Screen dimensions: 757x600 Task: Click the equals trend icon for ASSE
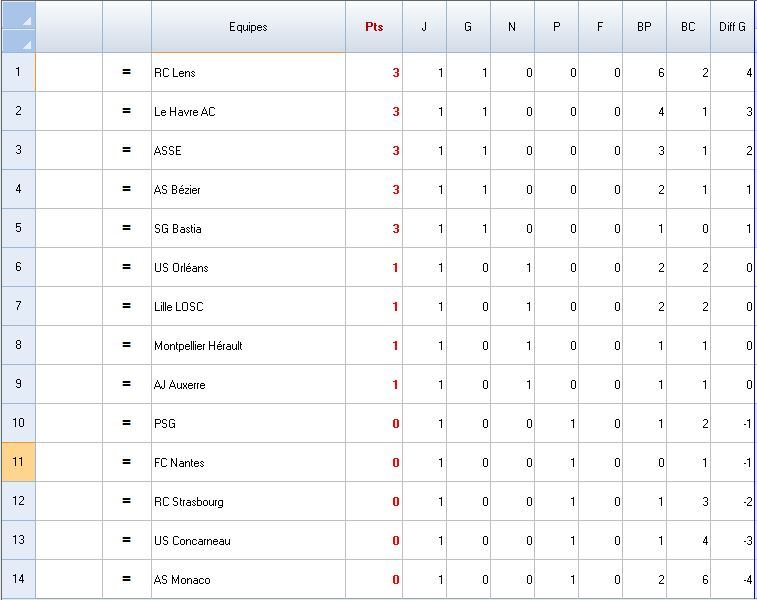(127, 150)
